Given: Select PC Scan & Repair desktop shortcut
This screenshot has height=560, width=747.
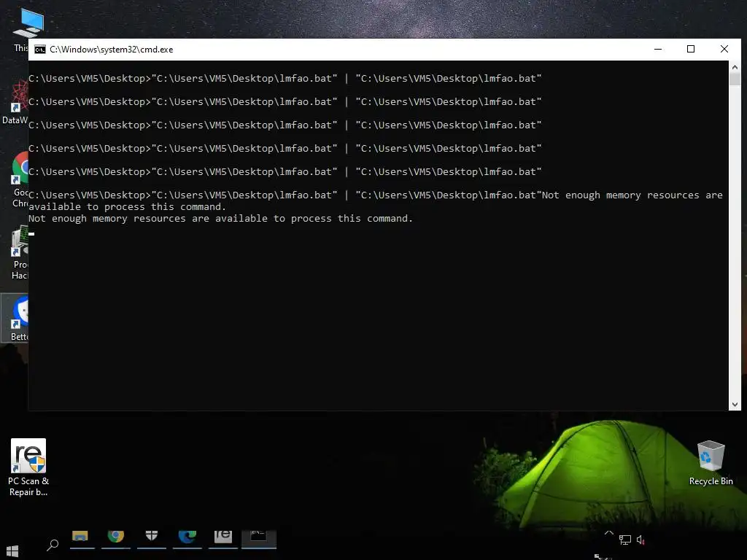Looking at the screenshot, I should [x=28, y=467].
